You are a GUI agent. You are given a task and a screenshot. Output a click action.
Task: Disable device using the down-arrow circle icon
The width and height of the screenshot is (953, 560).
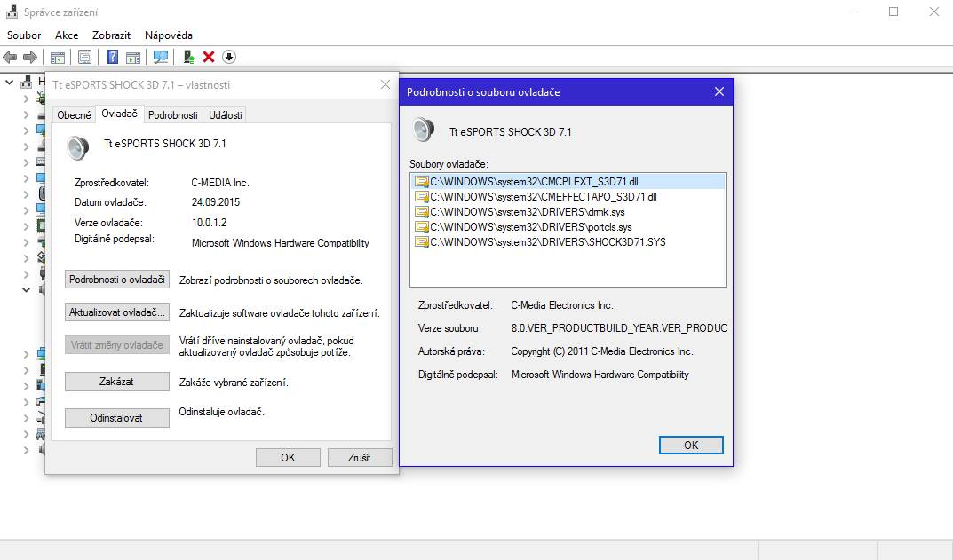(x=228, y=57)
